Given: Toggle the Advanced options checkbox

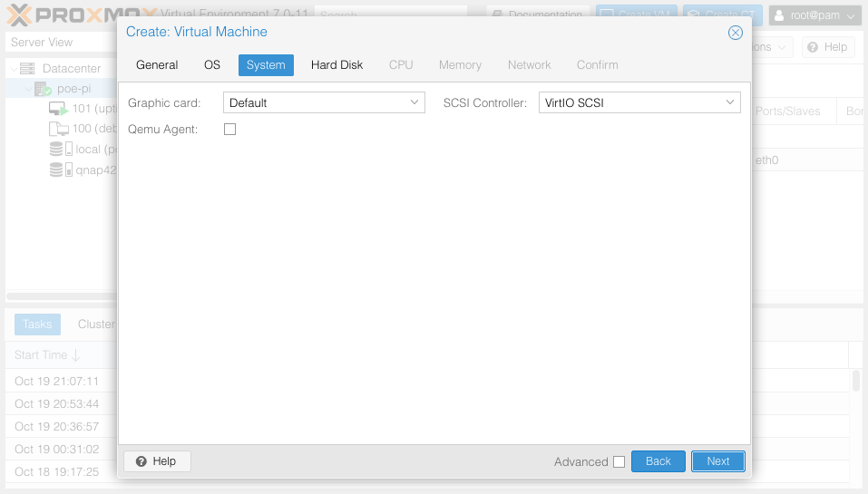Looking at the screenshot, I should coord(619,461).
